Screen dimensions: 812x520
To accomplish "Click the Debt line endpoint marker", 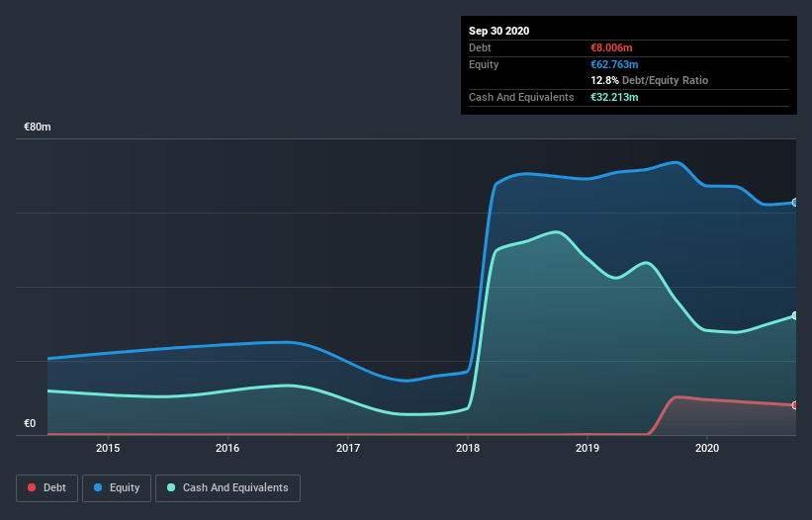I will (795, 405).
